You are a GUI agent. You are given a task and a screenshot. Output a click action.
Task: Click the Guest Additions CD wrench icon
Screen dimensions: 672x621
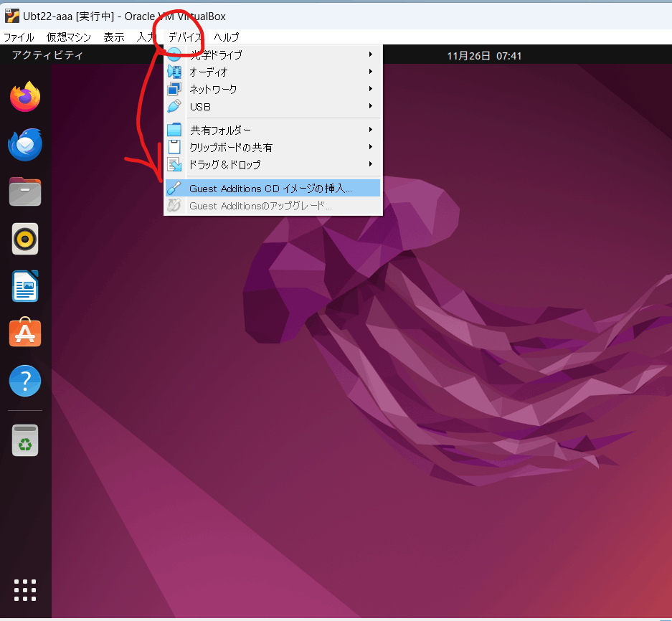174,188
